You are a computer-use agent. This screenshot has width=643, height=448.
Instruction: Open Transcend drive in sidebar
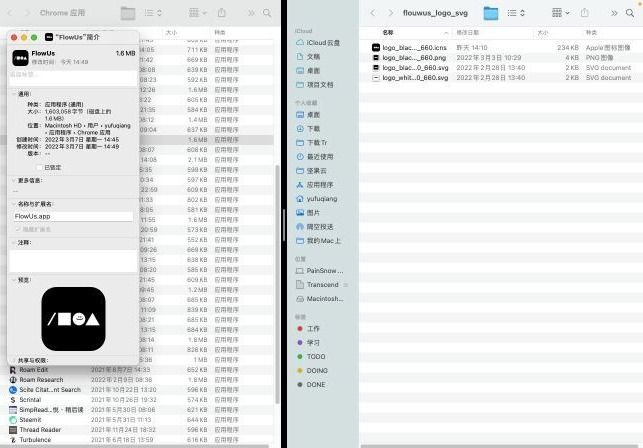317,285
